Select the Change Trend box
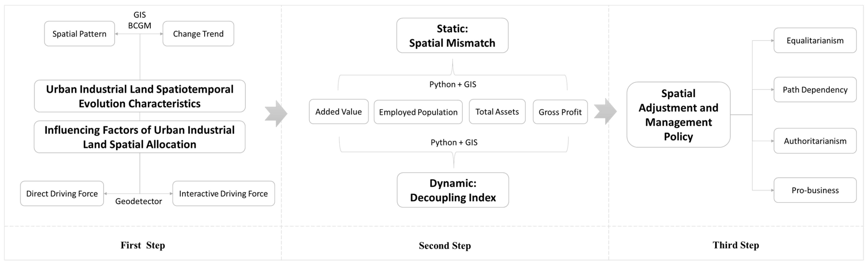Viewport: 868px width, 264px height. [x=198, y=34]
